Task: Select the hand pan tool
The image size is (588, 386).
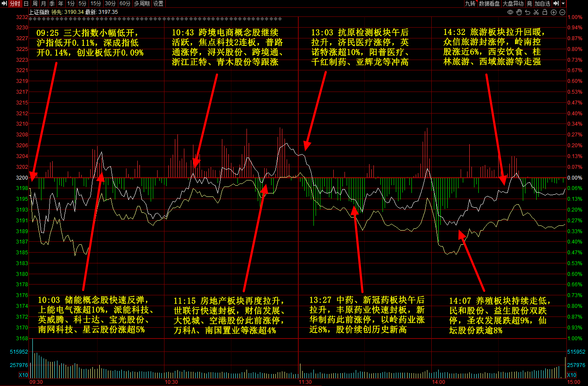Action: pos(519,12)
